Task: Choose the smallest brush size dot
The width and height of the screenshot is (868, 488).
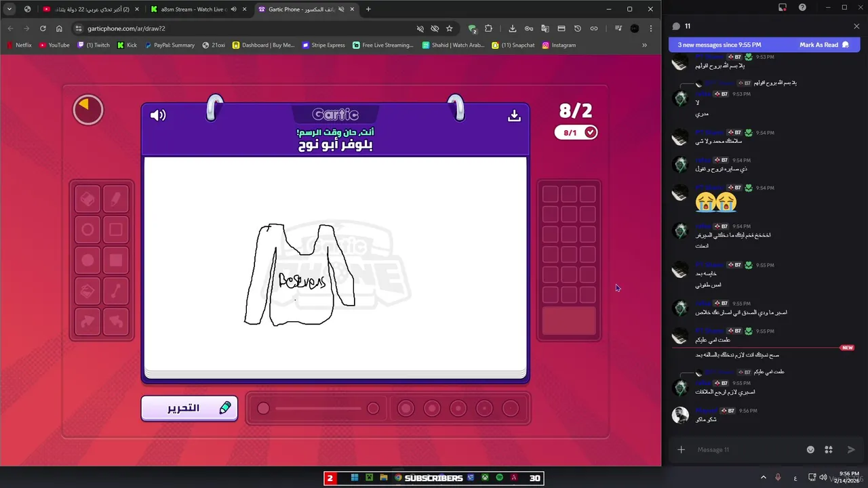Action: click(511, 408)
